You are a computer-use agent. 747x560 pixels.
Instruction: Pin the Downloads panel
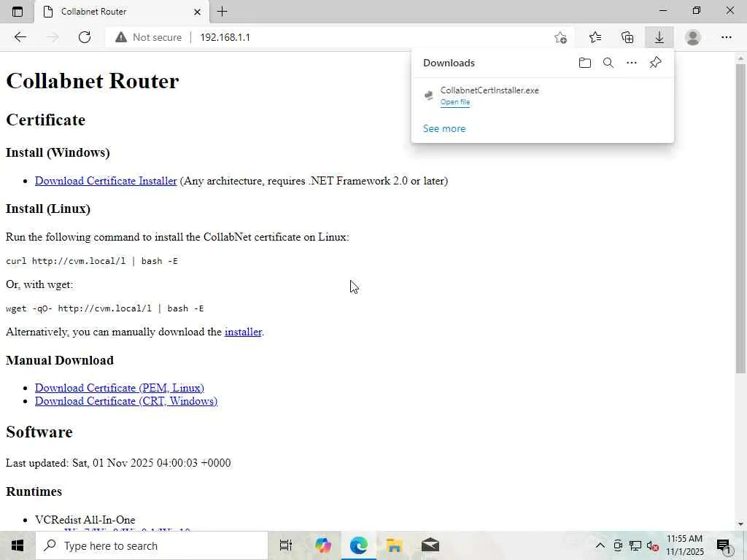[656, 63]
